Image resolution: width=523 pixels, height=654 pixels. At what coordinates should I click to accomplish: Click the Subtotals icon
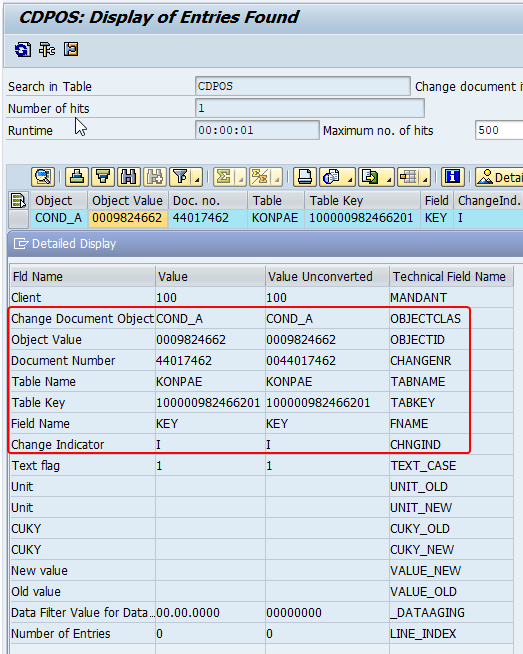pos(260,177)
